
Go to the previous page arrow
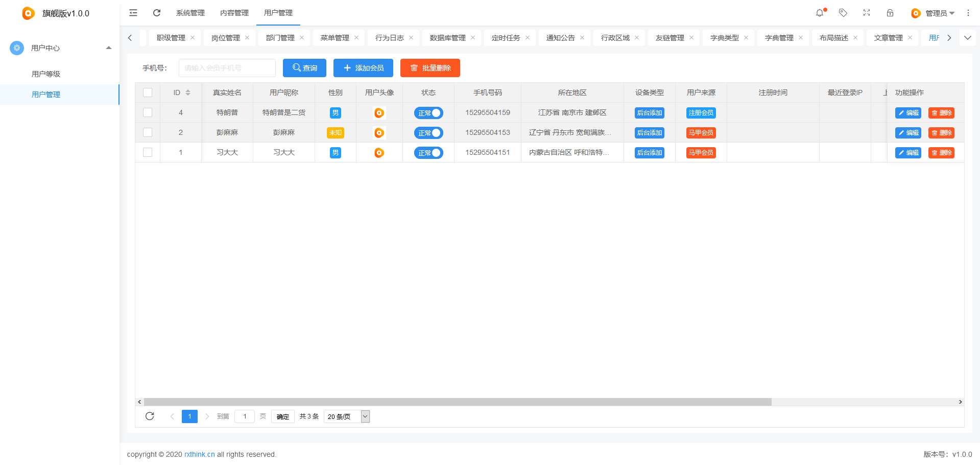(x=172, y=416)
